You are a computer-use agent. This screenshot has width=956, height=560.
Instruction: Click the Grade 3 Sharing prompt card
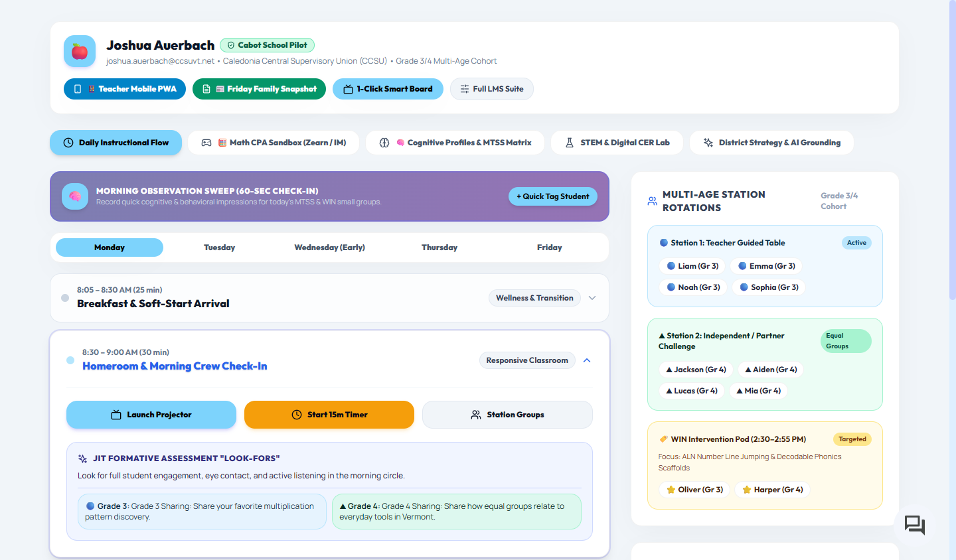(x=202, y=512)
